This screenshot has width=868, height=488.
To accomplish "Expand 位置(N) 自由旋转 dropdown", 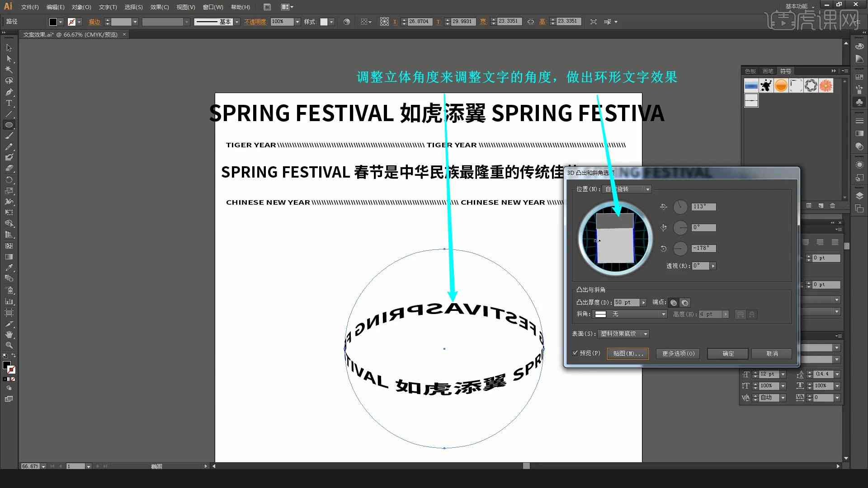I will click(647, 189).
